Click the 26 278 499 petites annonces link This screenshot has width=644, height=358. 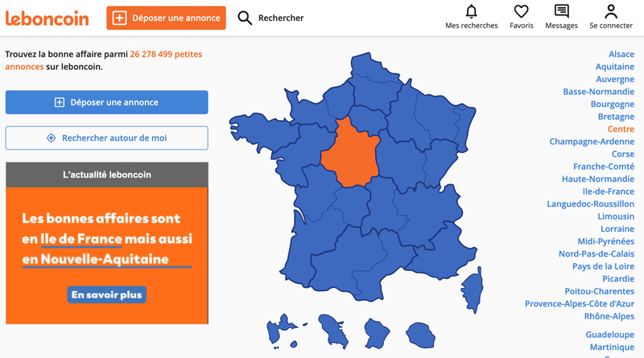tap(104, 60)
